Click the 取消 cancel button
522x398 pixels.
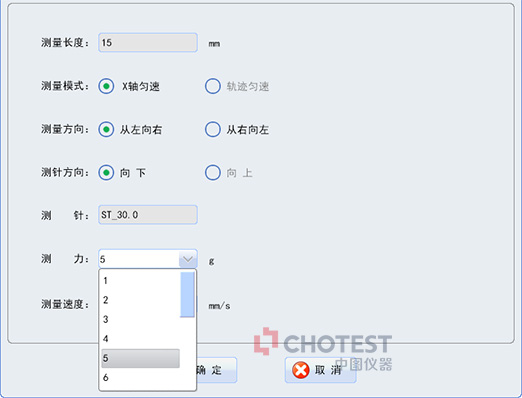tap(321, 370)
